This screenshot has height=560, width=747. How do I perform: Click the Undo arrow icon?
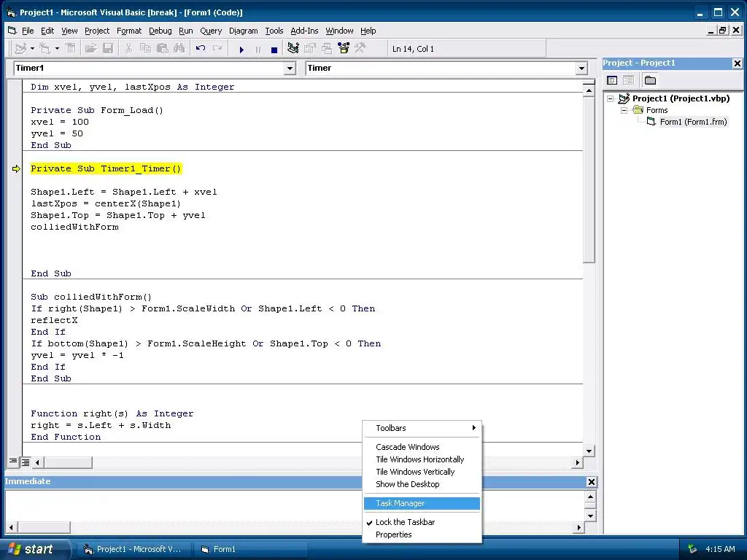tap(201, 48)
